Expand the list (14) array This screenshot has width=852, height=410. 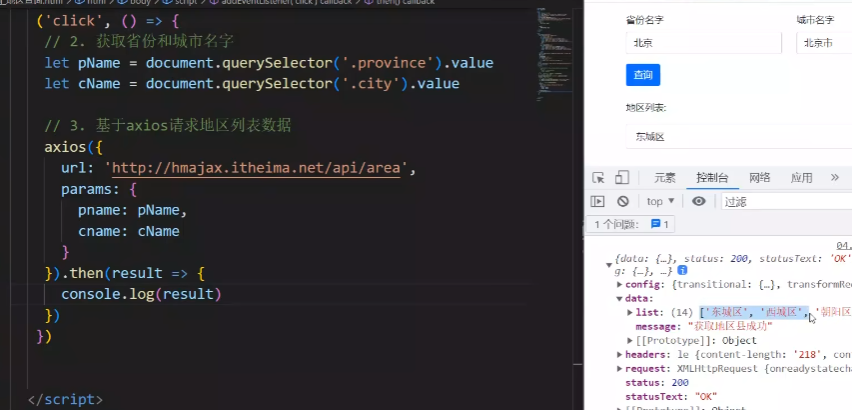[x=630, y=312]
